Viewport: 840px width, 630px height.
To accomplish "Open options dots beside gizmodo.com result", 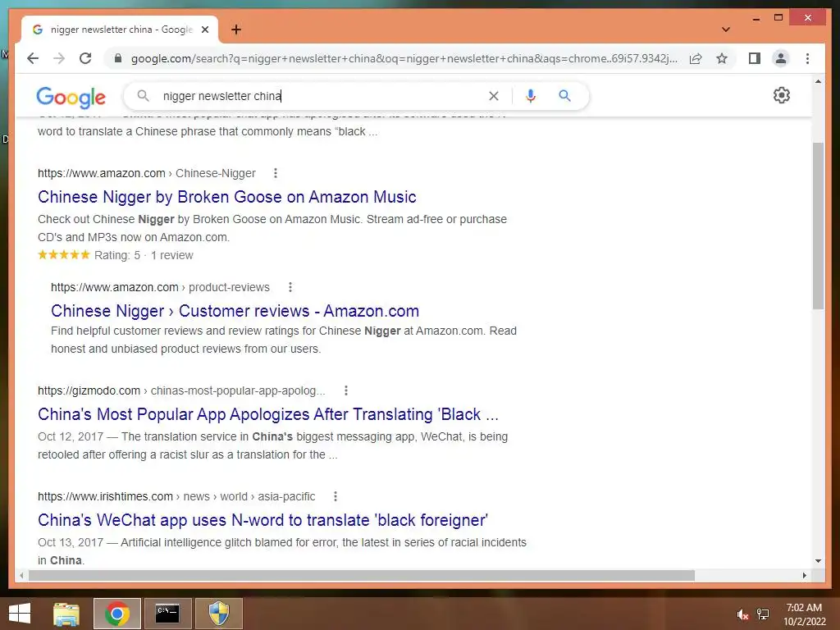I will pyautogui.click(x=346, y=390).
